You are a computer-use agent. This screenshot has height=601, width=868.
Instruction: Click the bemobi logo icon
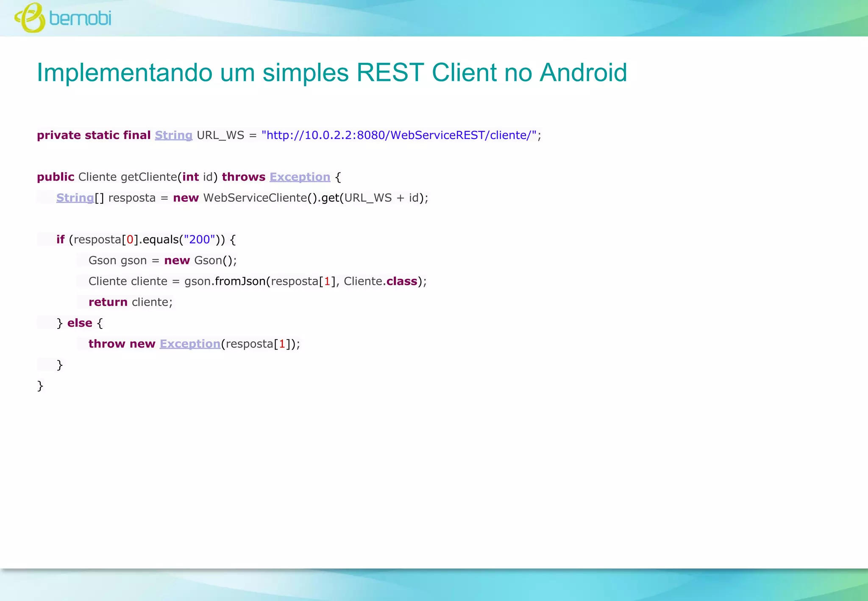point(30,18)
